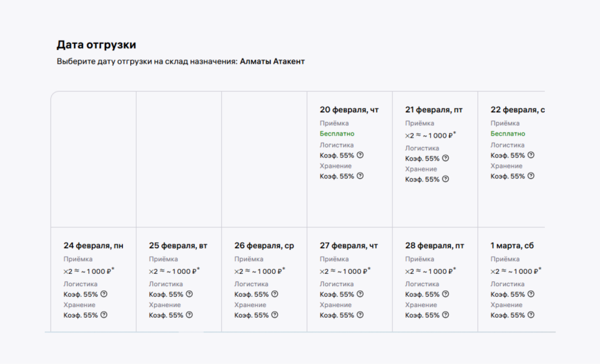Pick the 24 февраля, пн date
The image size is (600, 364).
point(94,246)
